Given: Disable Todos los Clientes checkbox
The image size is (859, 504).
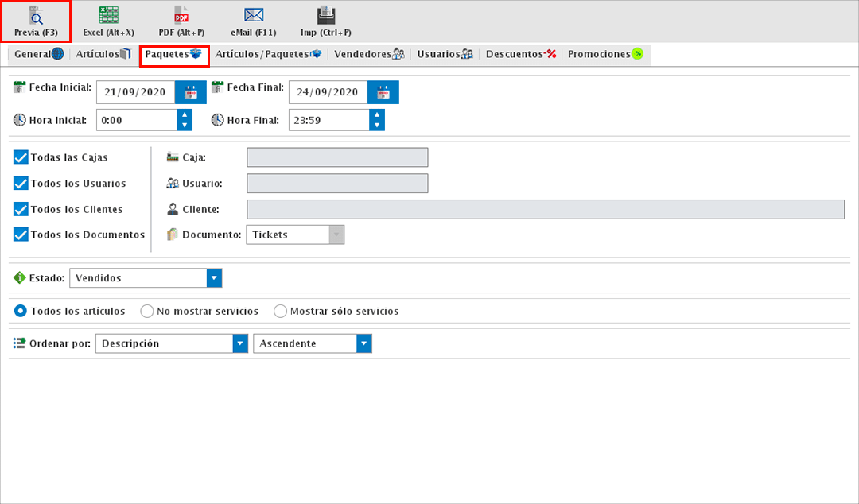Looking at the screenshot, I should click(x=21, y=210).
